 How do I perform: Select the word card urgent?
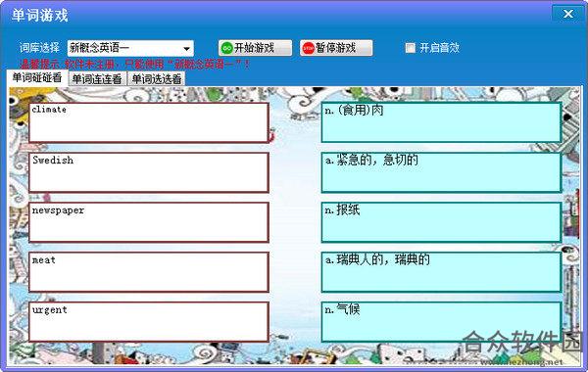(x=149, y=322)
